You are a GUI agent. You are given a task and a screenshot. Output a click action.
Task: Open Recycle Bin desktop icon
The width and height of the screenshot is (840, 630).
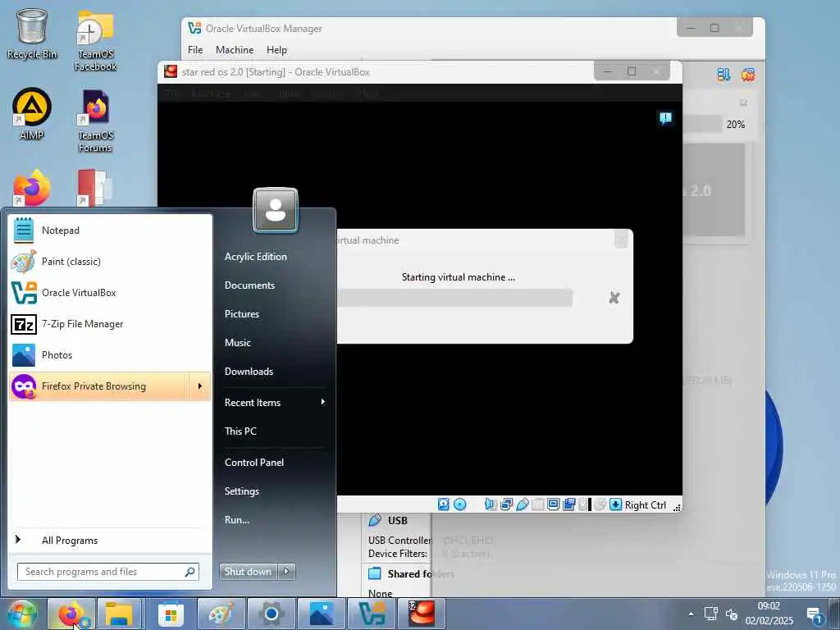click(x=32, y=34)
